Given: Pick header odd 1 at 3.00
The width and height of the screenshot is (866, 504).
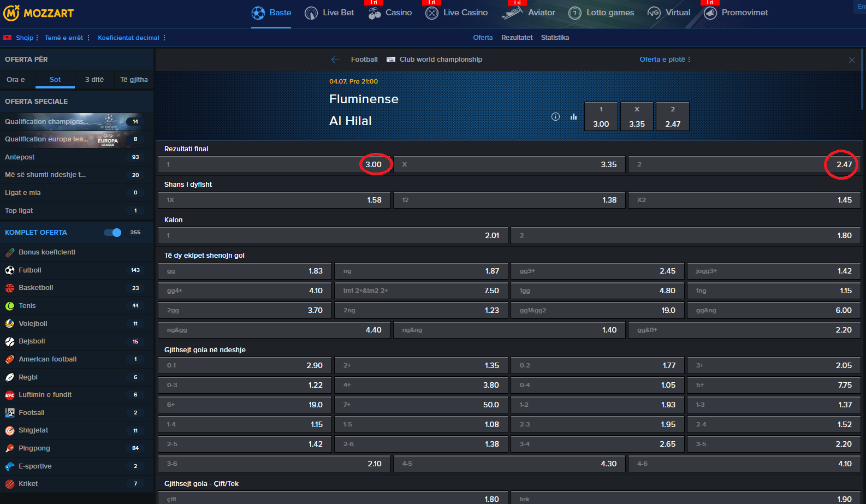Looking at the screenshot, I should point(601,116).
